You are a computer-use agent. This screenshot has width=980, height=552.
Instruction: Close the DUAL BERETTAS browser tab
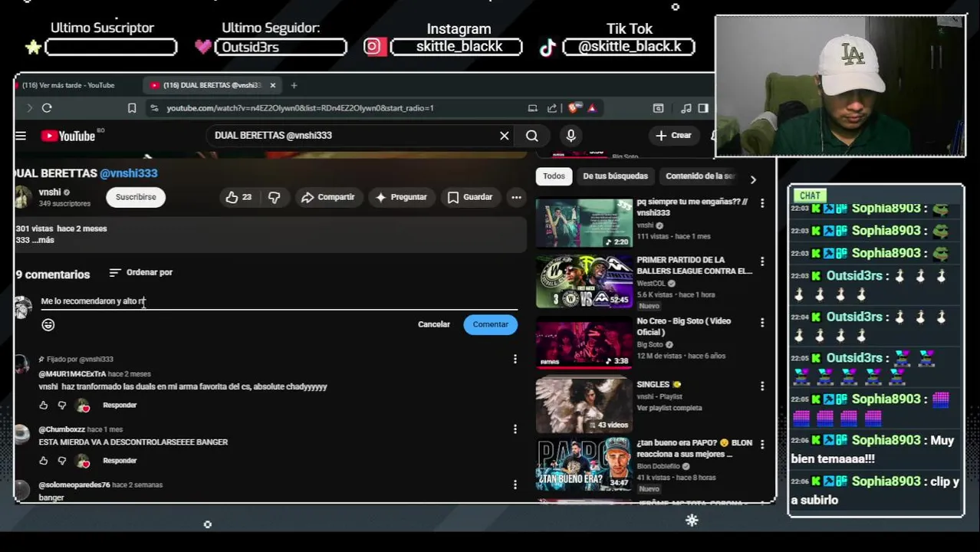pyautogui.click(x=272, y=85)
